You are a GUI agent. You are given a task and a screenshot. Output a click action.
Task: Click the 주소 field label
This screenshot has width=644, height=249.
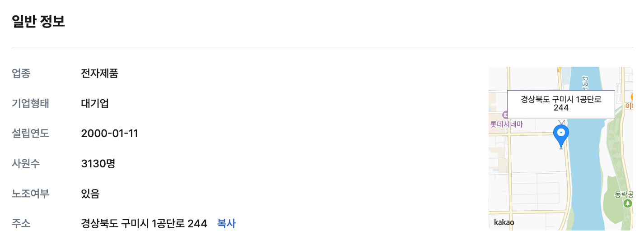point(21,223)
